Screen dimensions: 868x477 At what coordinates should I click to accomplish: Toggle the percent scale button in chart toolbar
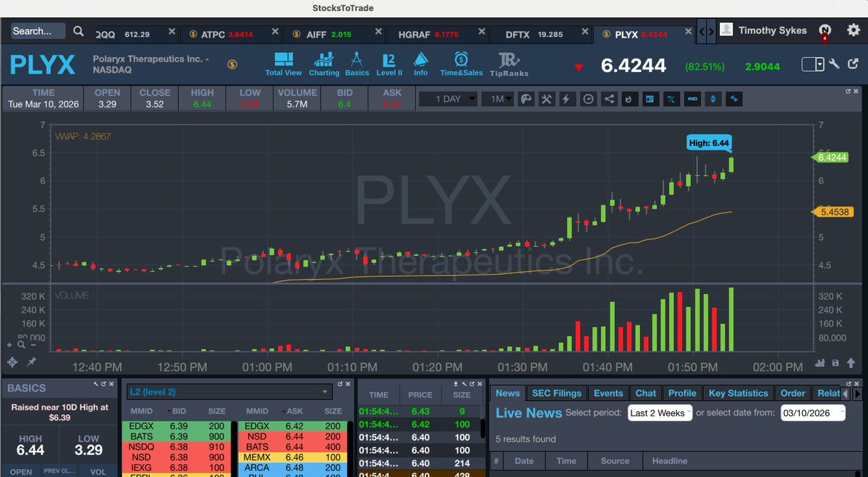coord(671,99)
